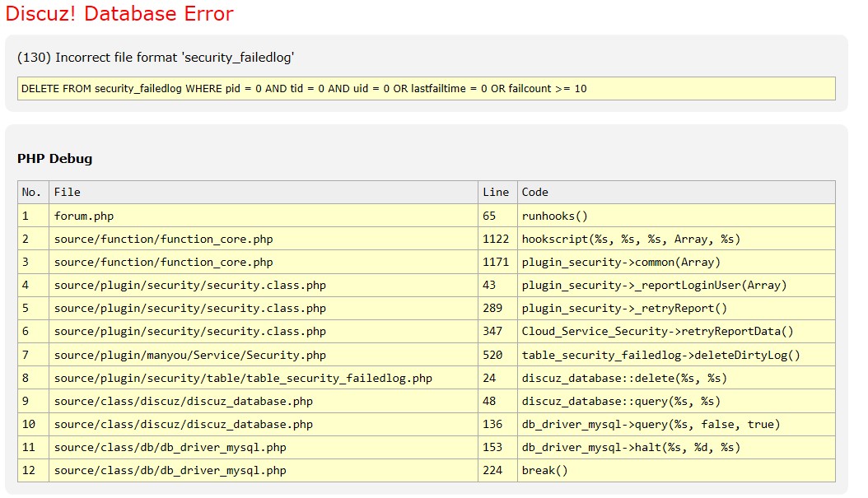Click the "table_security_failedlog.php" file cell

coord(264,378)
